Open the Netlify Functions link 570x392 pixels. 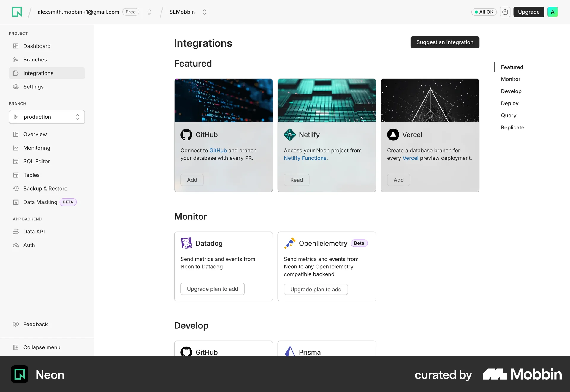305,158
